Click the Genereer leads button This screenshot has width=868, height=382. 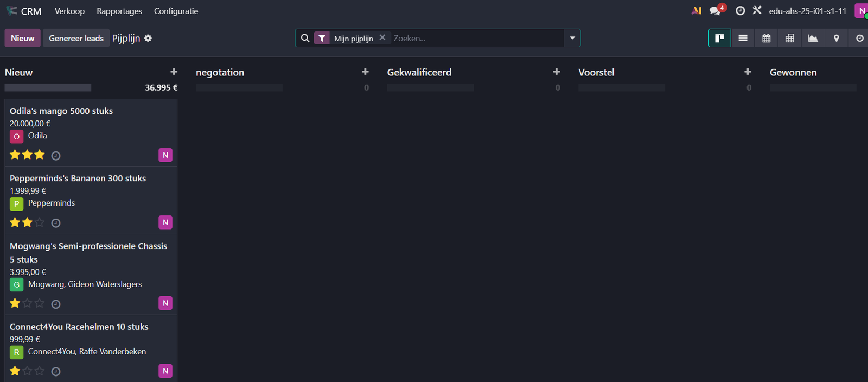[76, 38]
